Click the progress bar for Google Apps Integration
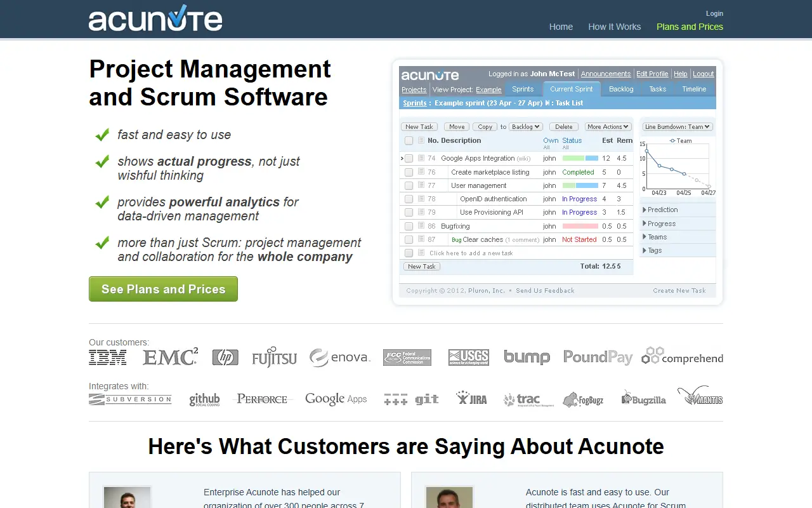The height and width of the screenshot is (508, 812). coord(580,158)
